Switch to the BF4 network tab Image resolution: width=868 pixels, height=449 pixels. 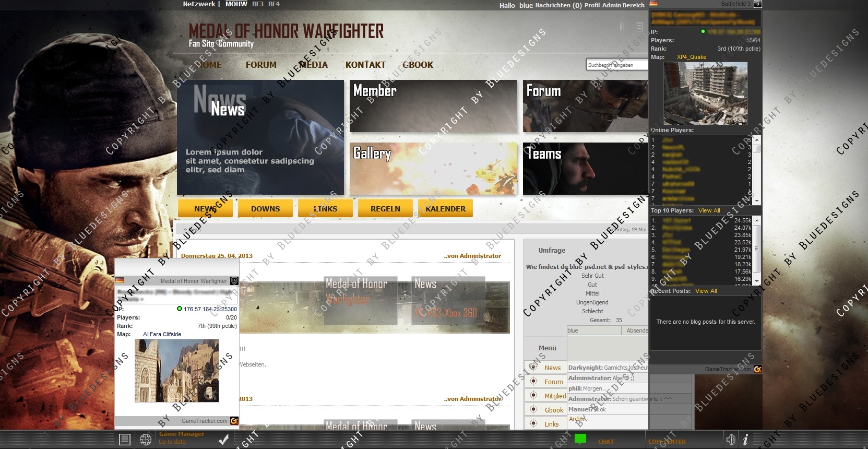click(274, 4)
